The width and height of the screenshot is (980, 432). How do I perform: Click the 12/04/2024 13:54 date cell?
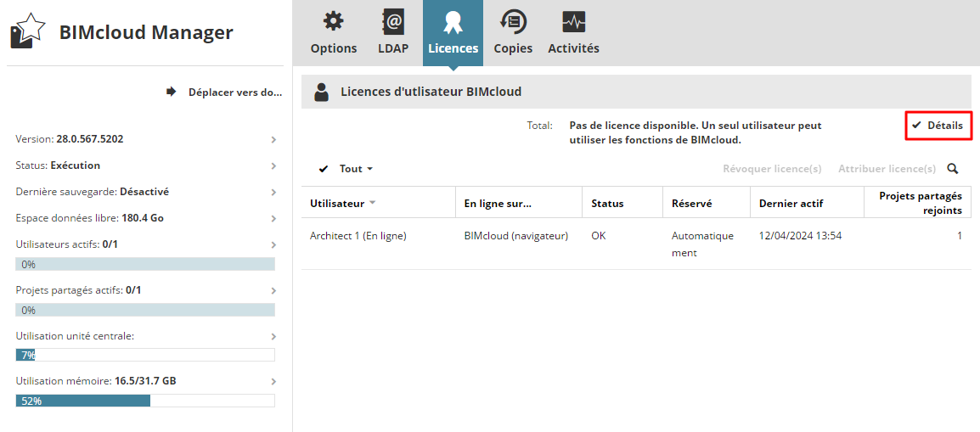click(800, 236)
